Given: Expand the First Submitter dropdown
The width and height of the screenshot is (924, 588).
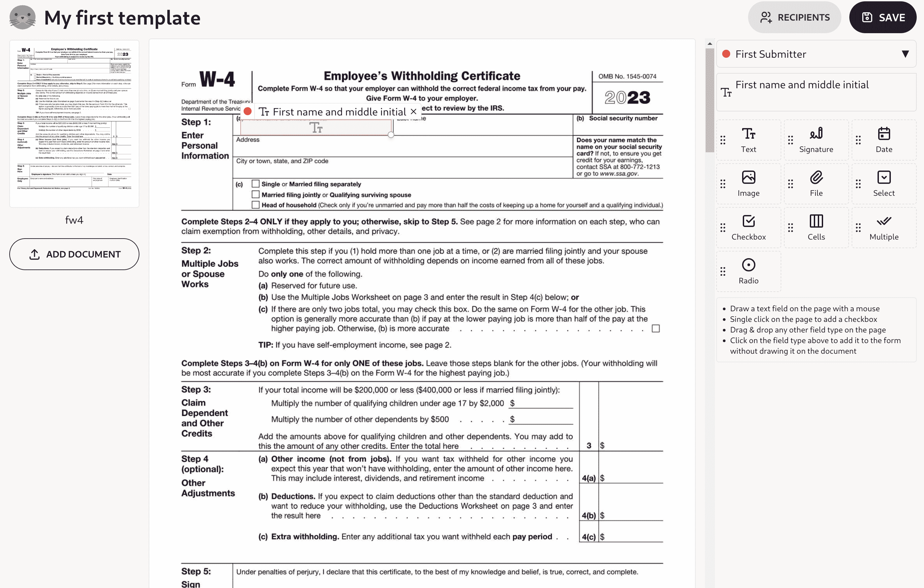Looking at the screenshot, I should click(905, 54).
